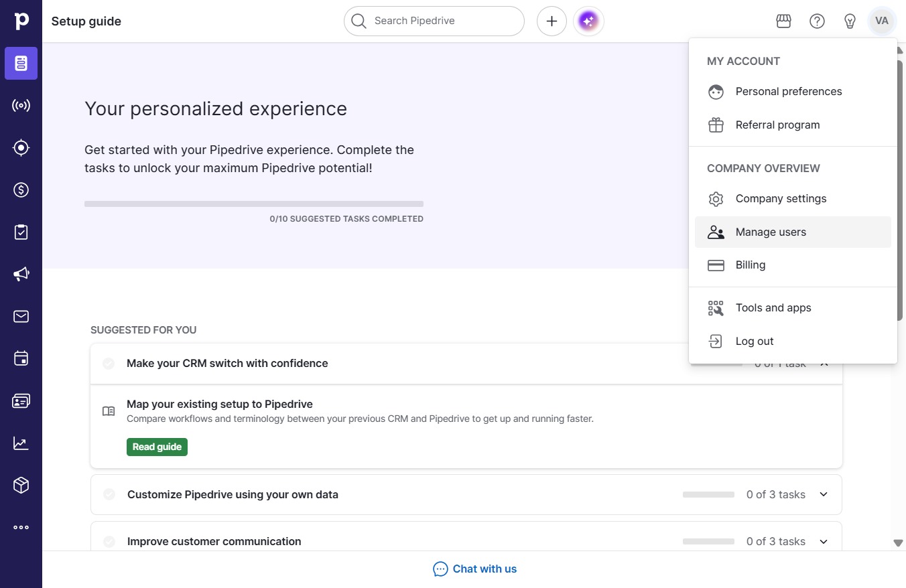
Task: Click the Pipedrive logo in the sidebar
Action: tap(21, 21)
